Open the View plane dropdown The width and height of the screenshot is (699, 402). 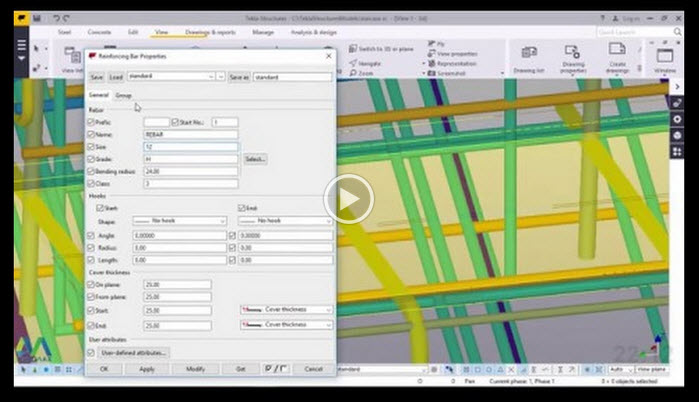click(x=652, y=369)
